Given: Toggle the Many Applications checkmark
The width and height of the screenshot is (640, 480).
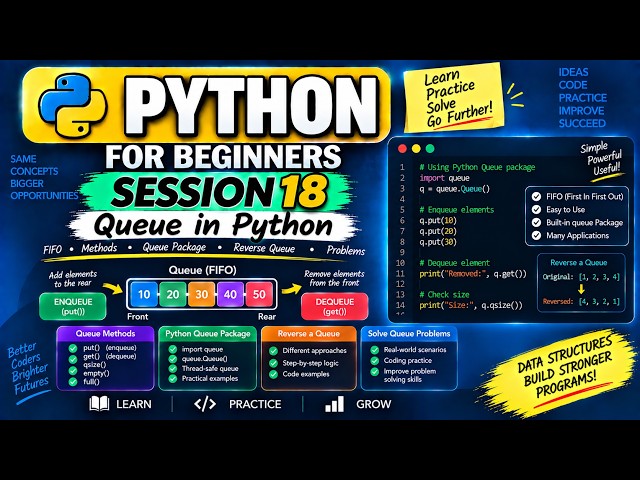Looking at the screenshot, I should pos(536,236).
